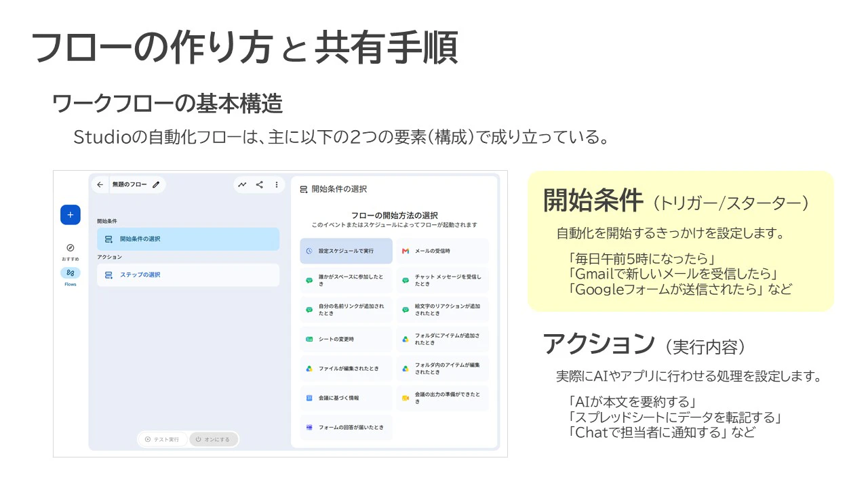Open the three-dot more options menu

[x=277, y=184]
